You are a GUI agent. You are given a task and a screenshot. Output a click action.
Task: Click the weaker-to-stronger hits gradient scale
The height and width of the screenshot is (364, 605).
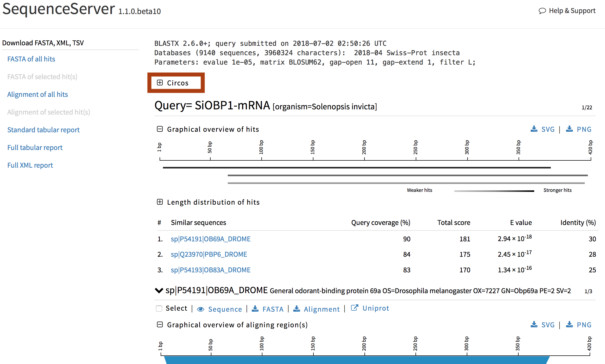tap(493, 191)
